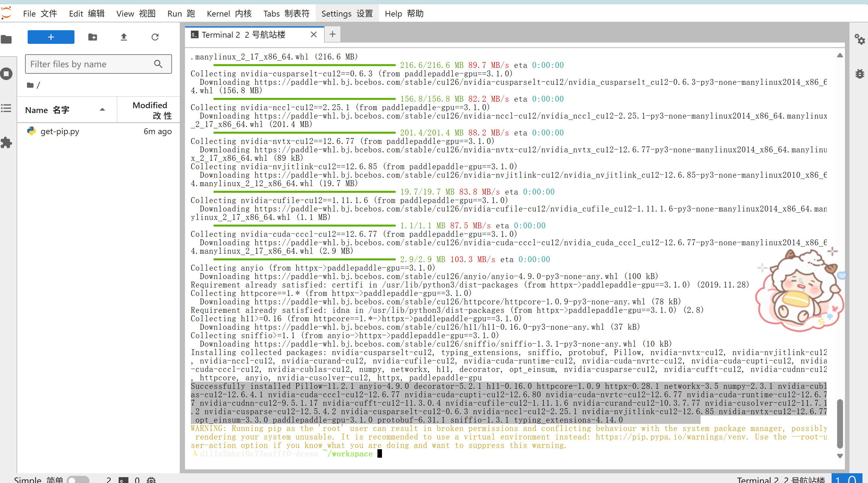Open the View menu
The height and width of the screenshot is (483, 868).
tap(136, 14)
